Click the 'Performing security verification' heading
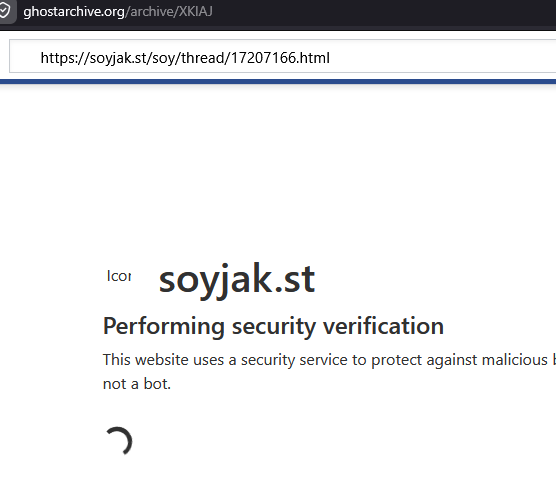 click(273, 326)
